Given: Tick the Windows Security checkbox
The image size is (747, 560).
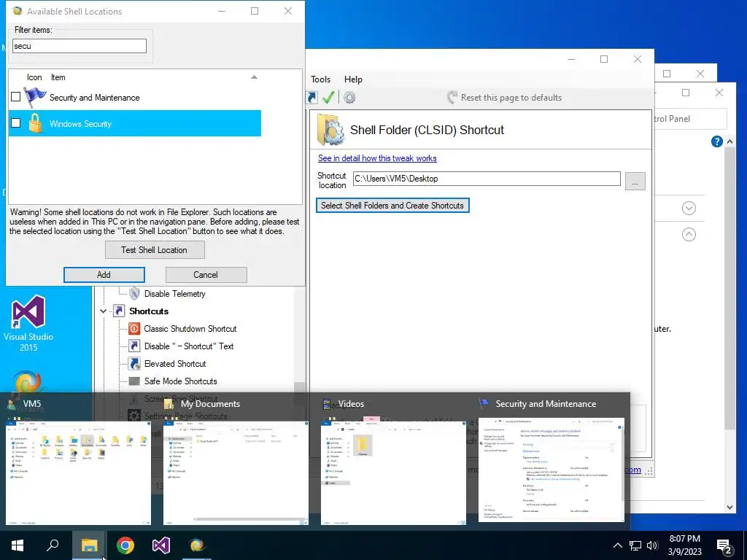Looking at the screenshot, I should [16, 122].
